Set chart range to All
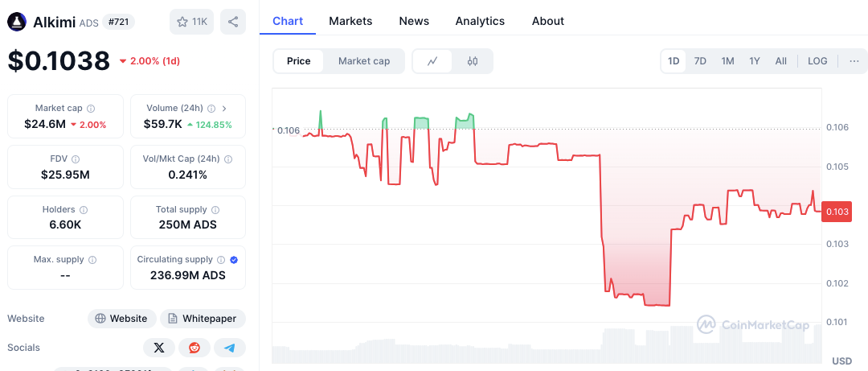 [780, 61]
